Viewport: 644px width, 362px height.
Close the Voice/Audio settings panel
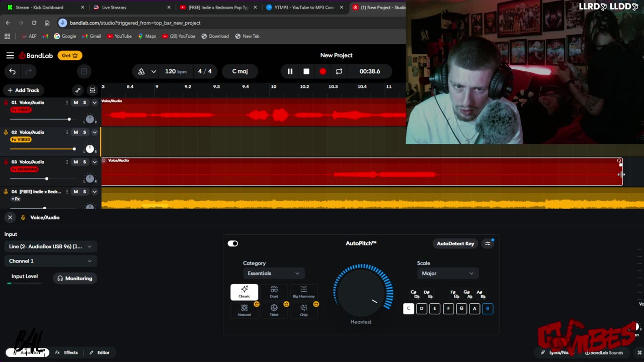click(10, 218)
